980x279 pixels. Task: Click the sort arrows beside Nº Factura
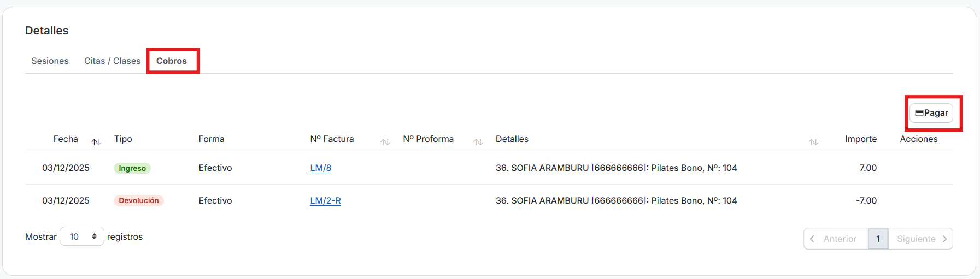[x=385, y=142]
